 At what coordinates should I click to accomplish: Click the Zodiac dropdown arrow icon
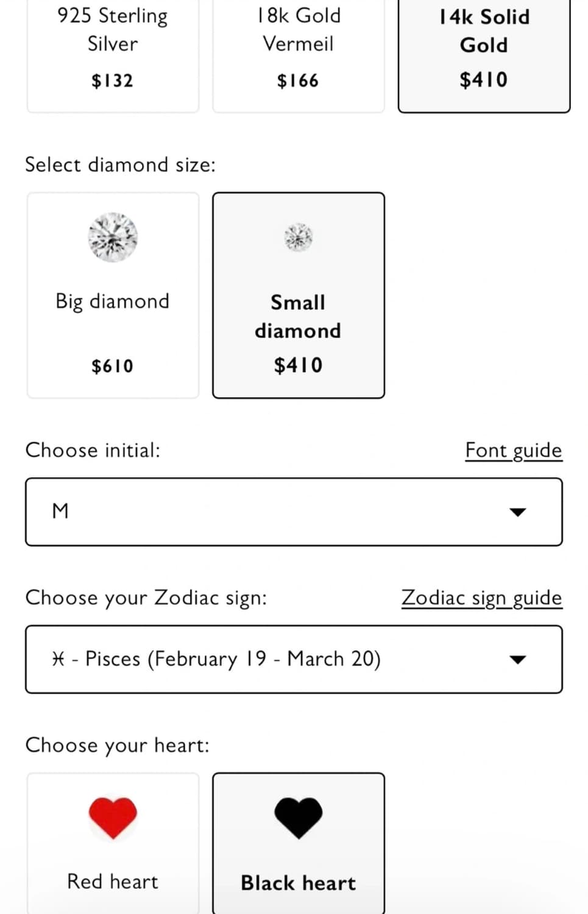point(517,659)
